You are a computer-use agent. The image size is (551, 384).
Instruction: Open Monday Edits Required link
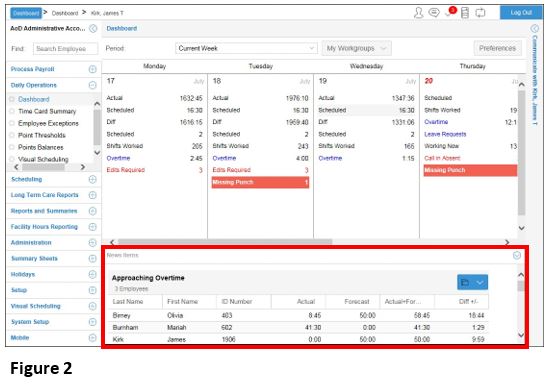[126, 170]
